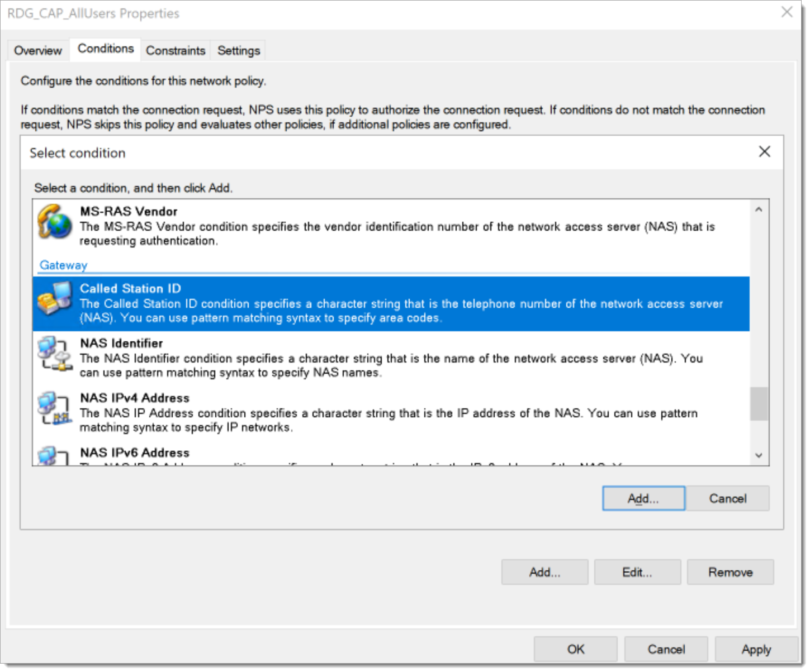This screenshot has width=810, height=672.
Task: Click the Called Station ID telephone icon
Action: pyautogui.click(x=54, y=298)
